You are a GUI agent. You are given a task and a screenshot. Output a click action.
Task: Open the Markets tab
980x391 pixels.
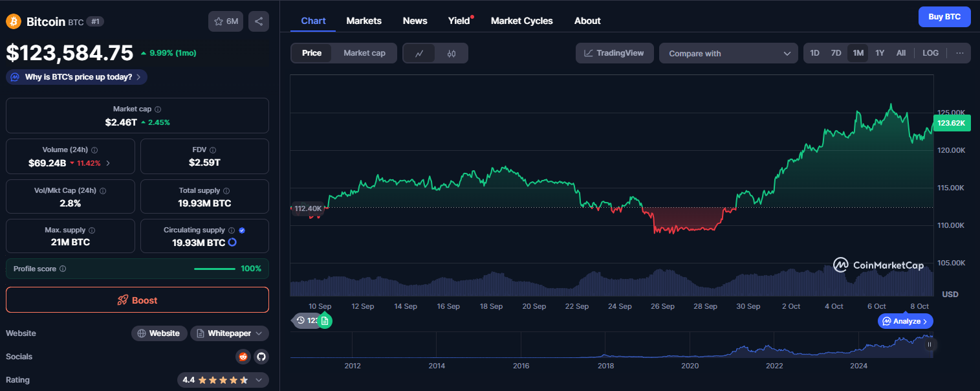pos(364,21)
